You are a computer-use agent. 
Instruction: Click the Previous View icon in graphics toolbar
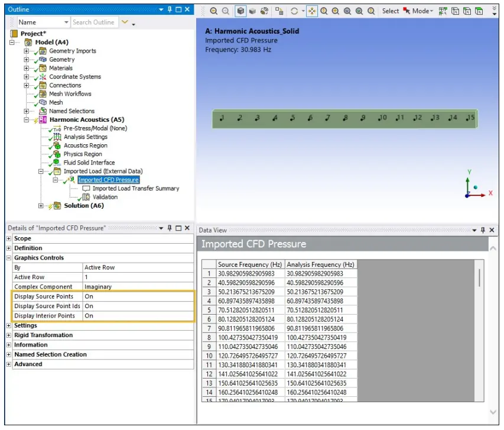coord(213,11)
